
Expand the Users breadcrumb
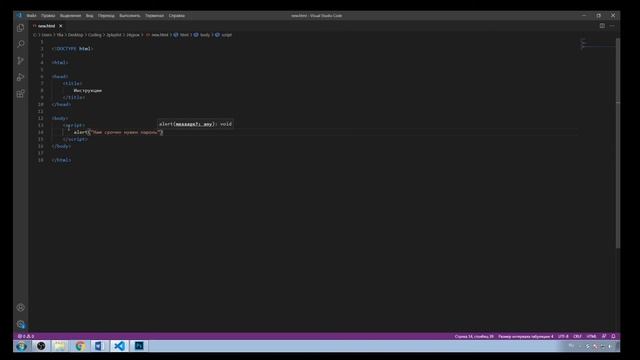pyautogui.click(x=47, y=35)
